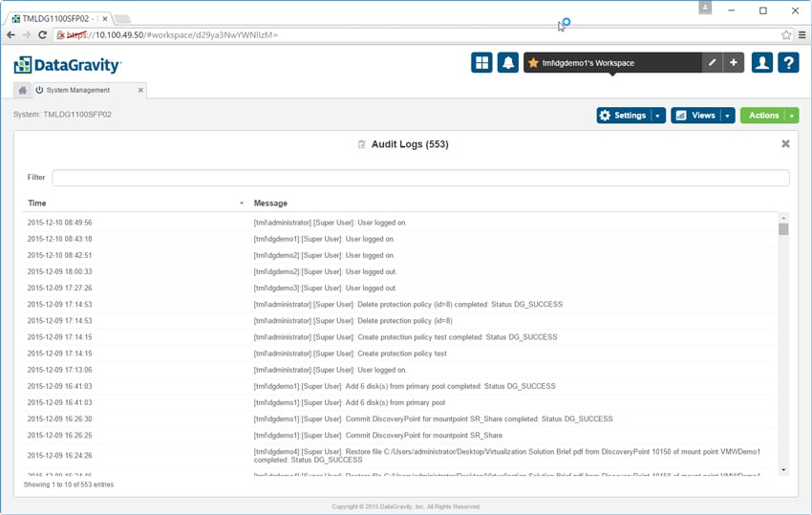Open the user profile icon
The width and height of the screenshot is (812, 515).
point(762,63)
